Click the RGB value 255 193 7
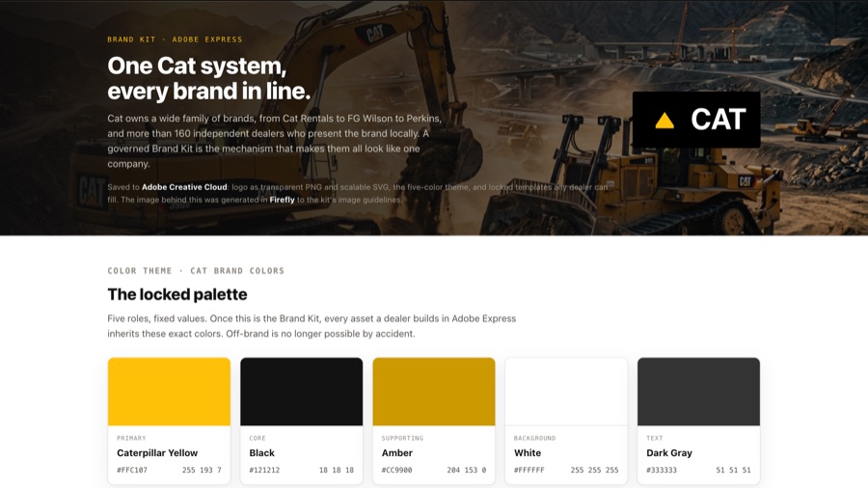Viewport: 868px width, 488px height. click(202, 470)
